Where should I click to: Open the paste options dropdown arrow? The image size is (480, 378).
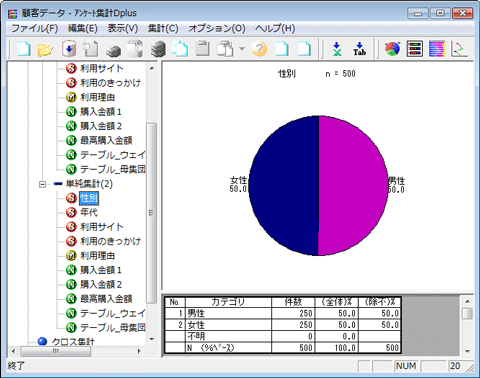tap(242, 49)
